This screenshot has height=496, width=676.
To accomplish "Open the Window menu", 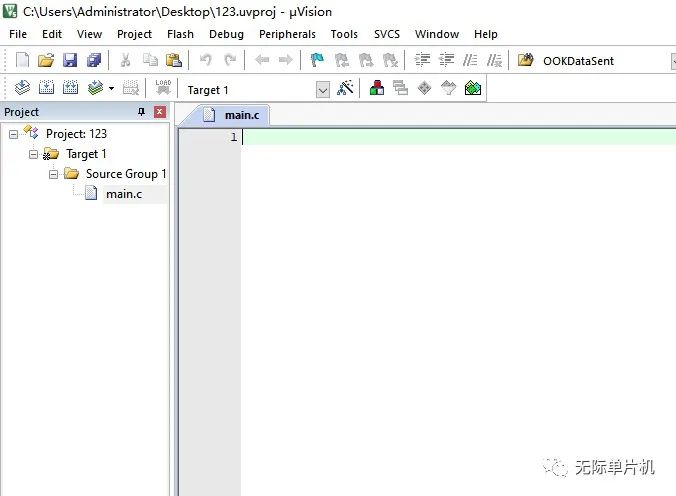I will pyautogui.click(x=437, y=34).
